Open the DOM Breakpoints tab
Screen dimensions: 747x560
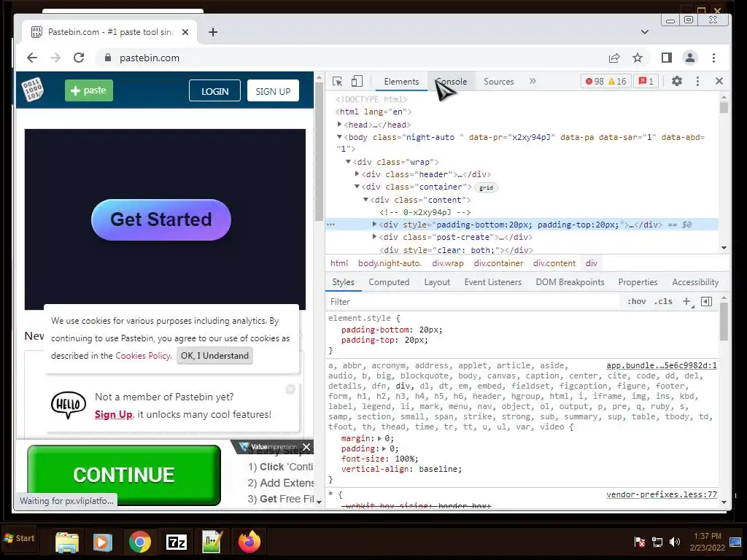tap(570, 282)
